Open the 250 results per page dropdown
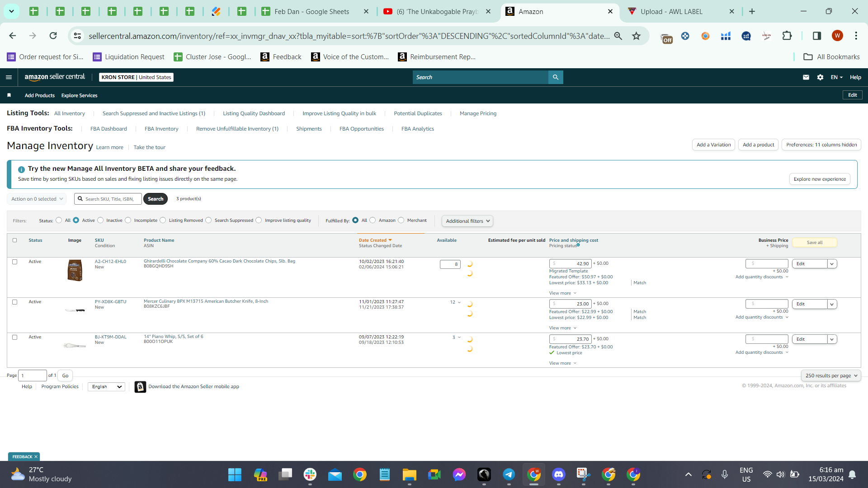 [x=831, y=376]
